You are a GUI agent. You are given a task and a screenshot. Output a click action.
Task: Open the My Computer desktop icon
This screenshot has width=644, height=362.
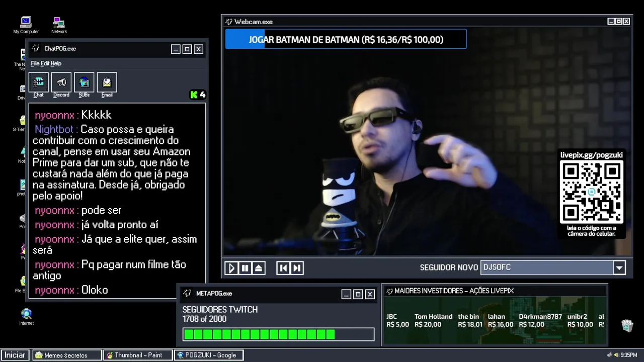(x=26, y=24)
